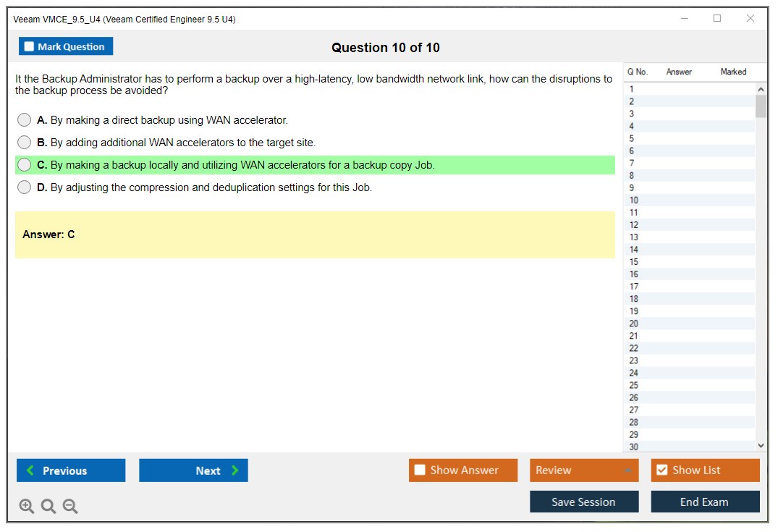Image resolution: width=778 pixels, height=532 pixels.
Task: Uncheck the Show List checkbox
Action: [661, 470]
